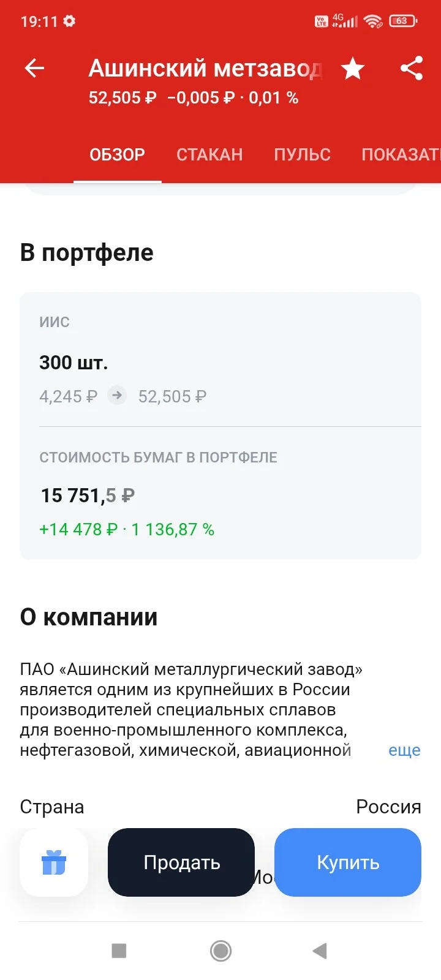The image size is (441, 980).
Task: Tap the Купить button
Action: pyautogui.click(x=348, y=862)
